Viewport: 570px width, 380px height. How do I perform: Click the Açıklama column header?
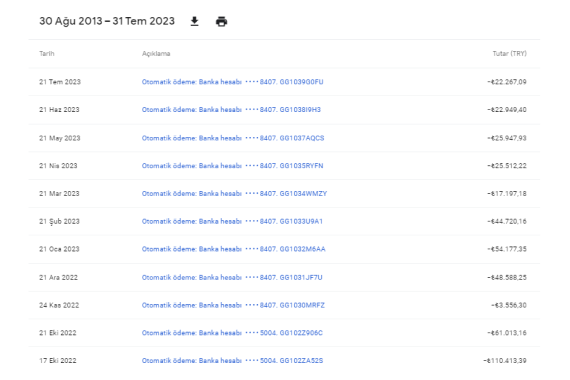pos(156,53)
